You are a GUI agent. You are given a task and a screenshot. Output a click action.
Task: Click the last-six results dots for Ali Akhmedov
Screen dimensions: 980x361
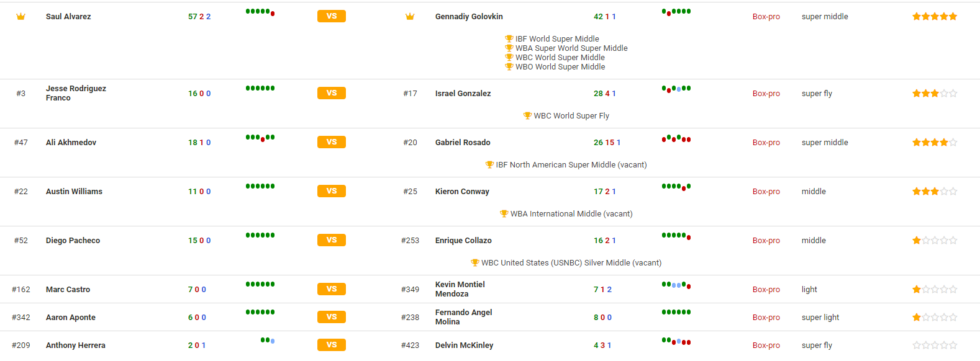point(260,138)
